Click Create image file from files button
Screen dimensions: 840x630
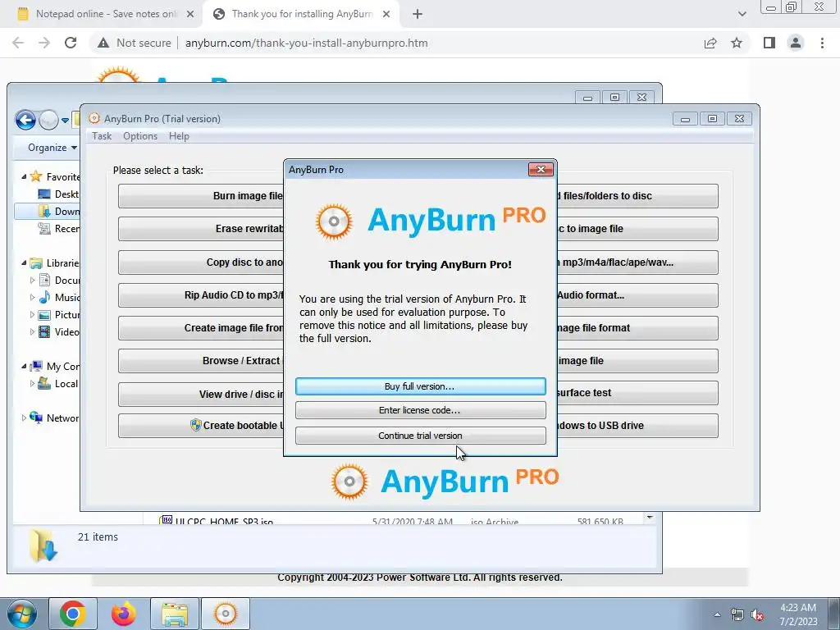point(201,328)
